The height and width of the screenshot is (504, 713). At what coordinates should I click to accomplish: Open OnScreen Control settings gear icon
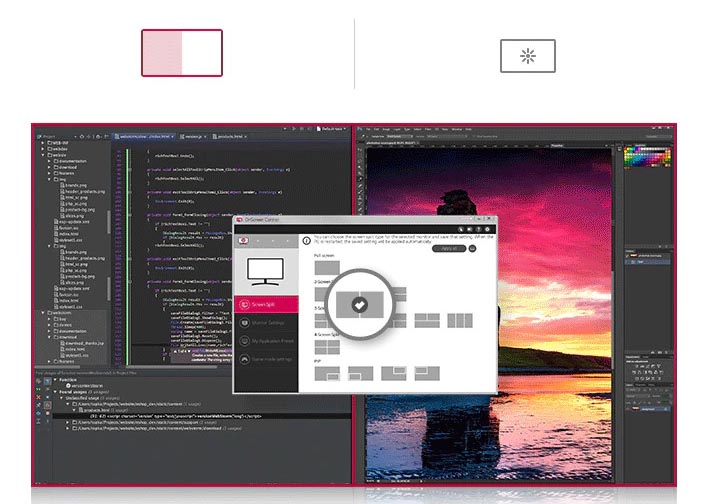(x=487, y=229)
